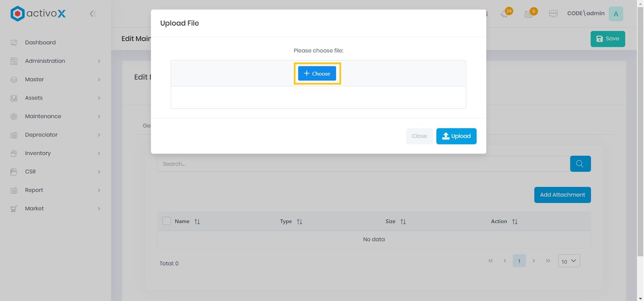Open the page size dropdown showing 10
Screen dimensions: 644x301
click(x=569, y=261)
